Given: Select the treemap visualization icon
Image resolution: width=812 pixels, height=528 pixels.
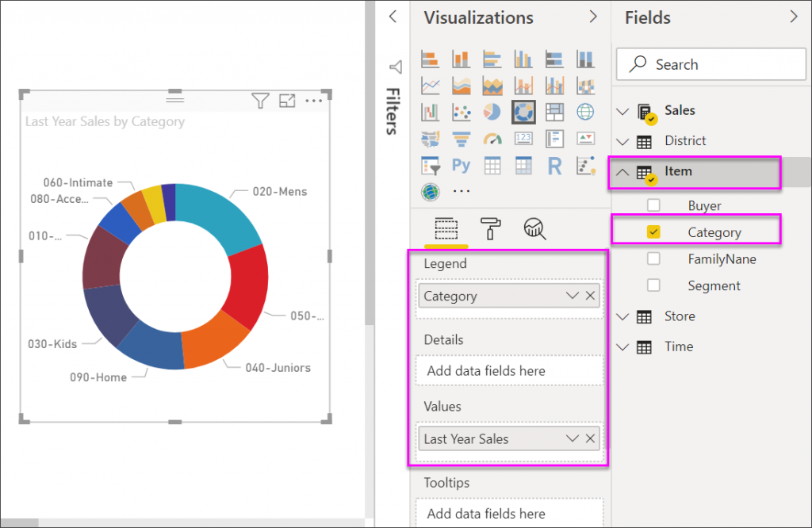Looking at the screenshot, I should click(554, 112).
